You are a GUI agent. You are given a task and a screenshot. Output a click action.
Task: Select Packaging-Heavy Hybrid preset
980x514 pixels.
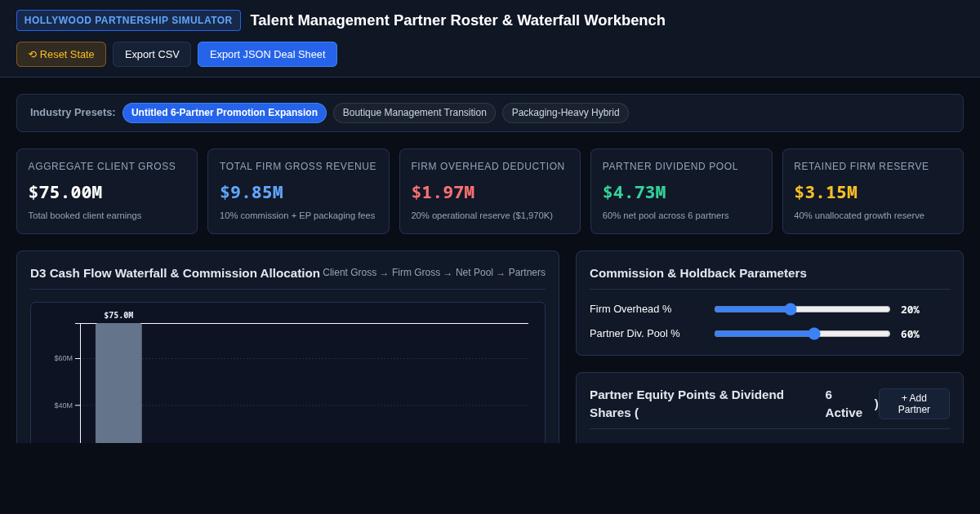click(565, 113)
